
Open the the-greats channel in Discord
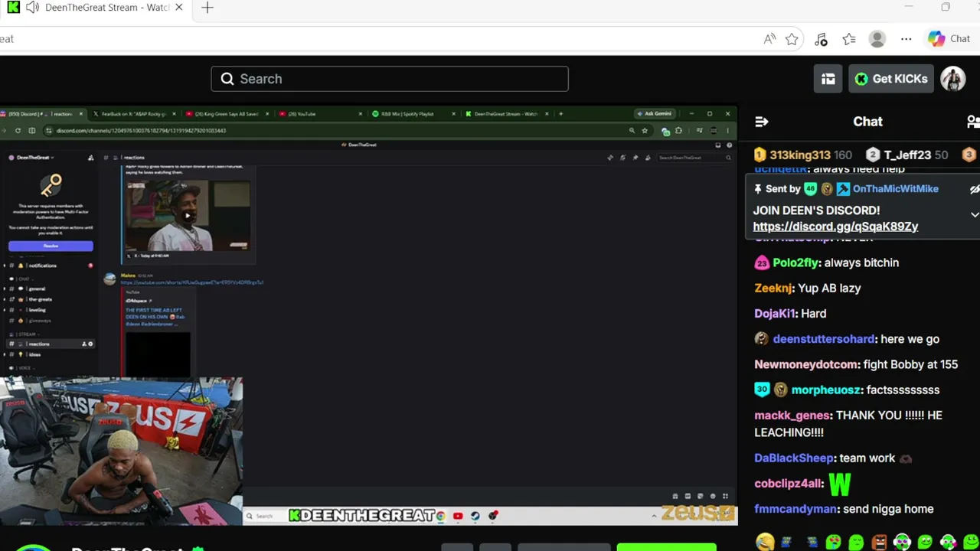tap(51, 299)
